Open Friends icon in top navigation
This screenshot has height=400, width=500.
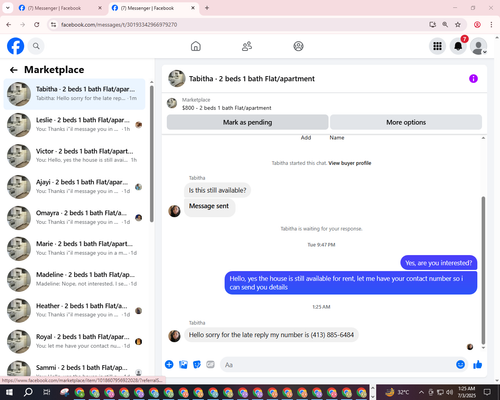point(247,46)
